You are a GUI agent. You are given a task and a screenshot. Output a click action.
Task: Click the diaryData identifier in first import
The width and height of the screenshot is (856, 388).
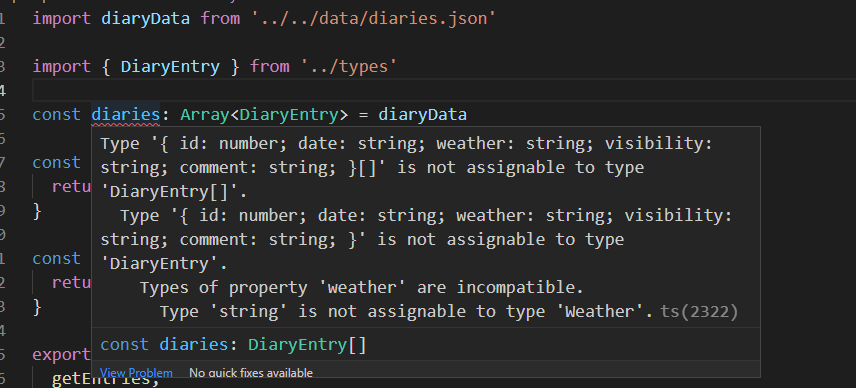pyautogui.click(x=145, y=18)
